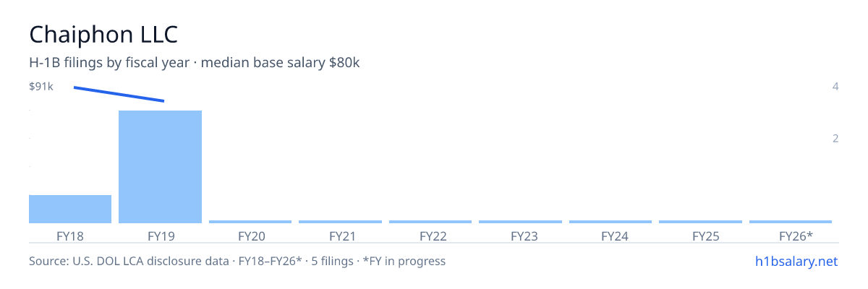The image size is (868, 289).
Task: Select the FY26* in-progress bar
Action: coord(791,222)
